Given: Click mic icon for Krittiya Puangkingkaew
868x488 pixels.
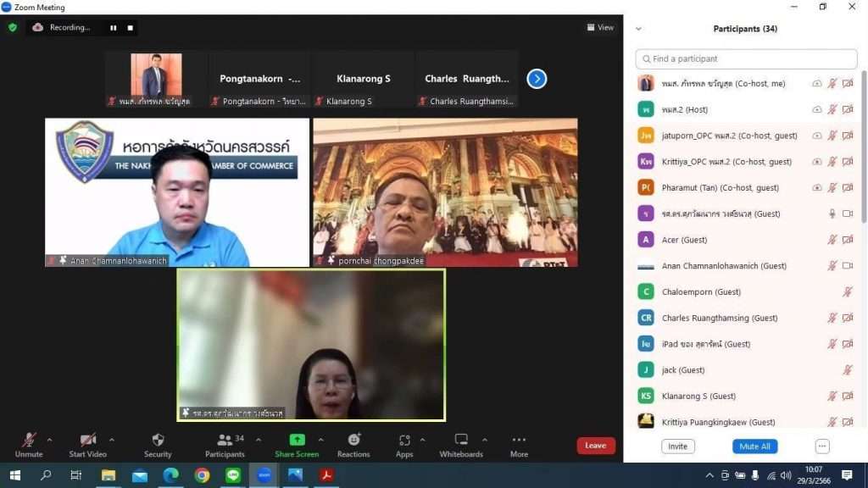Looking at the screenshot, I should [x=832, y=422].
